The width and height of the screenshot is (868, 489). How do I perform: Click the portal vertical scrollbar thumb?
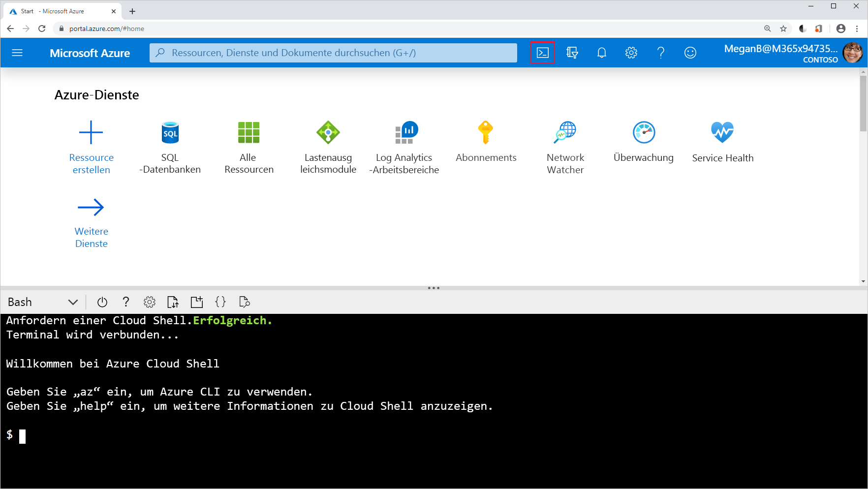click(x=863, y=103)
